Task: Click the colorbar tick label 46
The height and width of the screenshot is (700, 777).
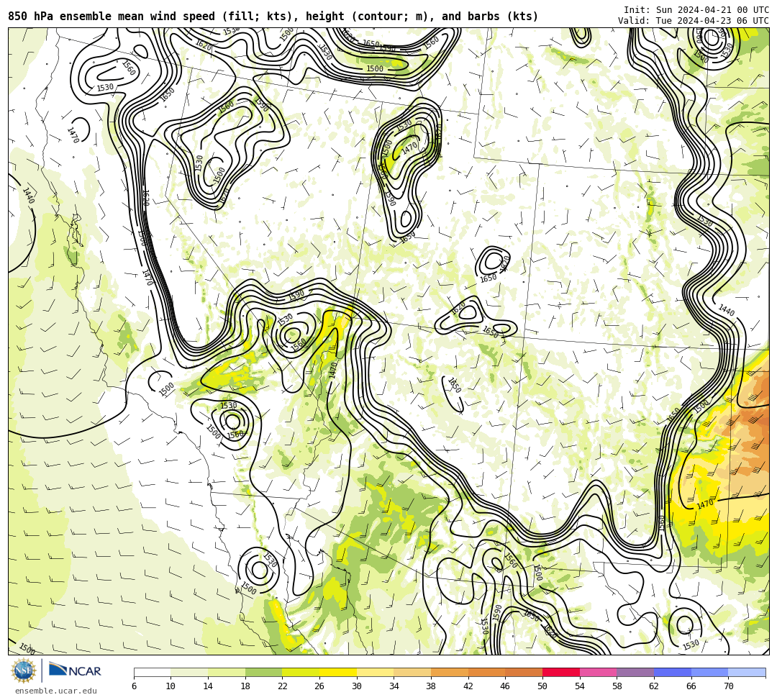Action: (x=505, y=686)
